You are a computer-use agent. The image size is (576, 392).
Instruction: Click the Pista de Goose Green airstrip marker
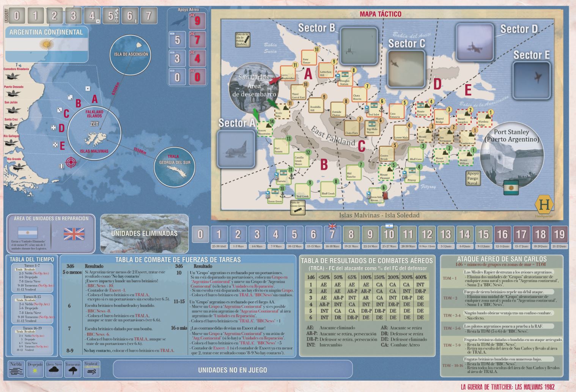pyautogui.click(x=298, y=207)
